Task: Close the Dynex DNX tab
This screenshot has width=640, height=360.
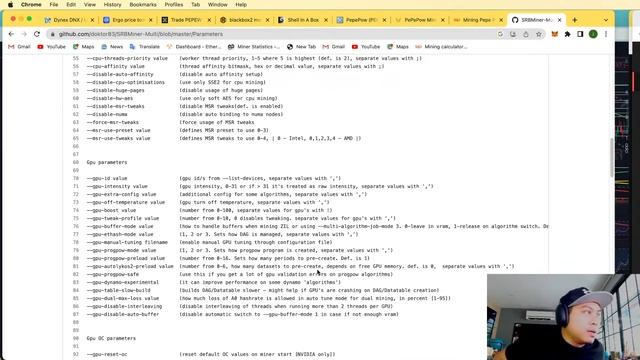Action: click(x=92, y=20)
